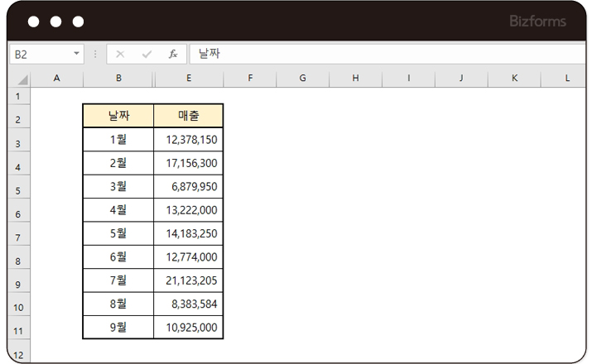The height and width of the screenshot is (364, 592).
Task: Select the 매출 header cell
Action: coord(189,116)
